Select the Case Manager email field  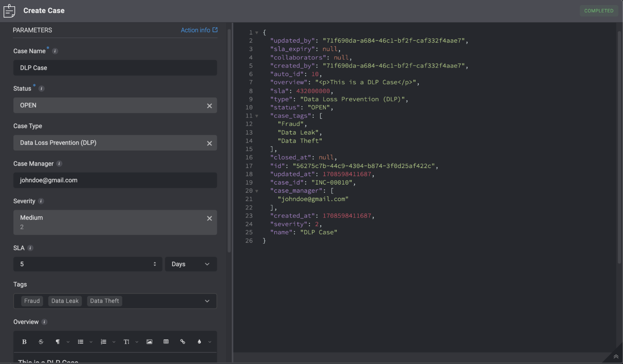coord(115,180)
